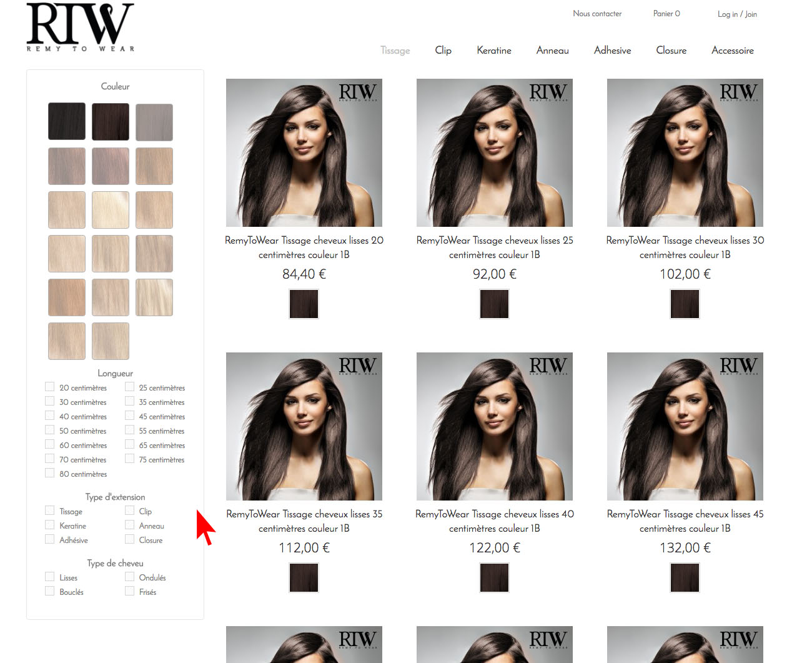Screen dimensions: 812x663
Task: Tick the Adhésive checkbox
Action: click(49, 539)
